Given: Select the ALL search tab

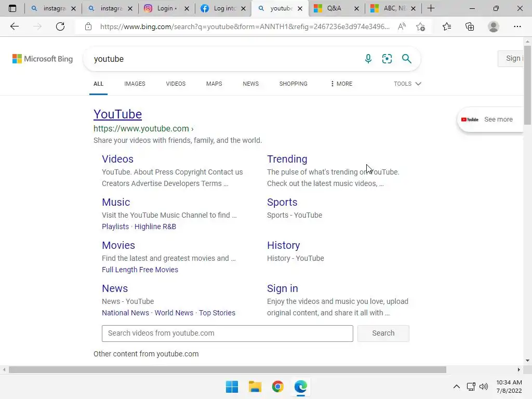Looking at the screenshot, I should 98,84.
